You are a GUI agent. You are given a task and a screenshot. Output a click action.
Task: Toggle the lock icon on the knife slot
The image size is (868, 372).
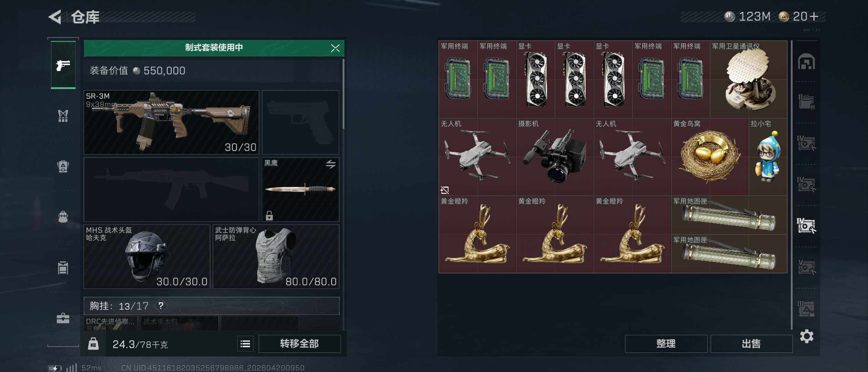[269, 216]
